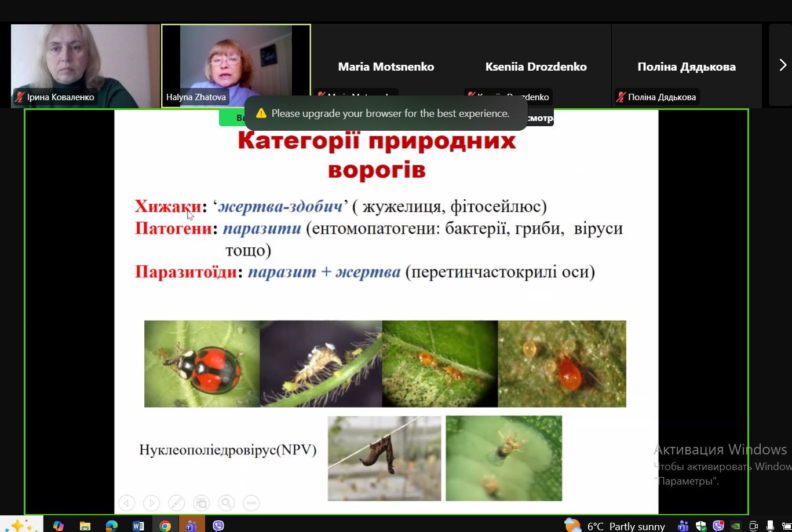The height and width of the screenshot is (532, 792).
Task: Open File Explorer from the taskbar
Action: [85, 526]
